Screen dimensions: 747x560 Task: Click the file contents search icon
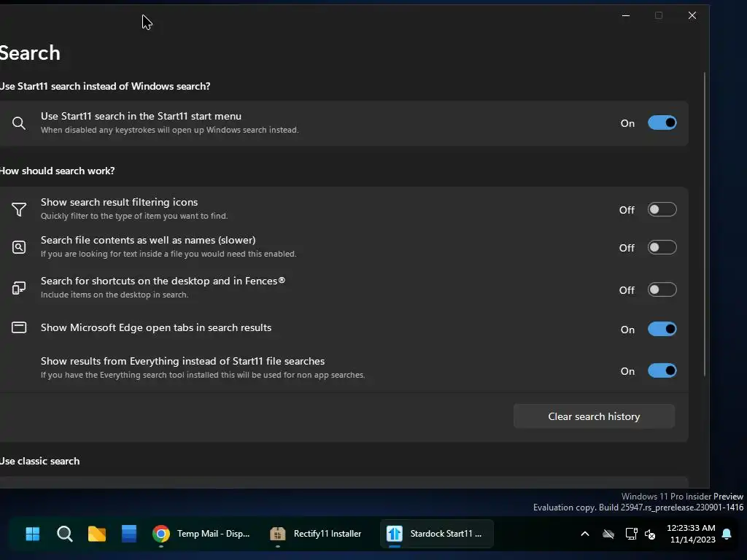click(18, 247)
